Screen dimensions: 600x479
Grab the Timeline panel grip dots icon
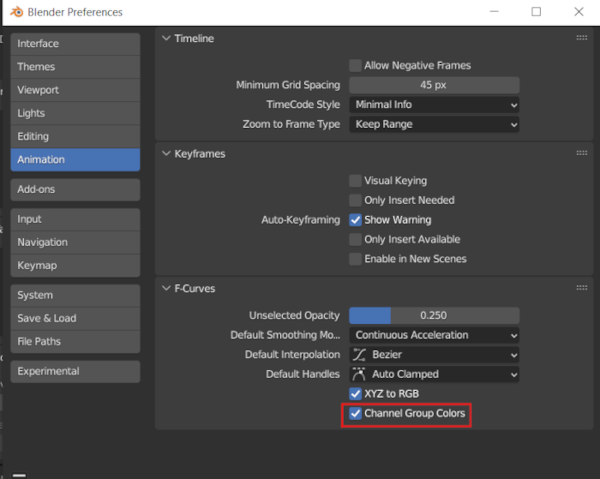[x=582, y=38]
